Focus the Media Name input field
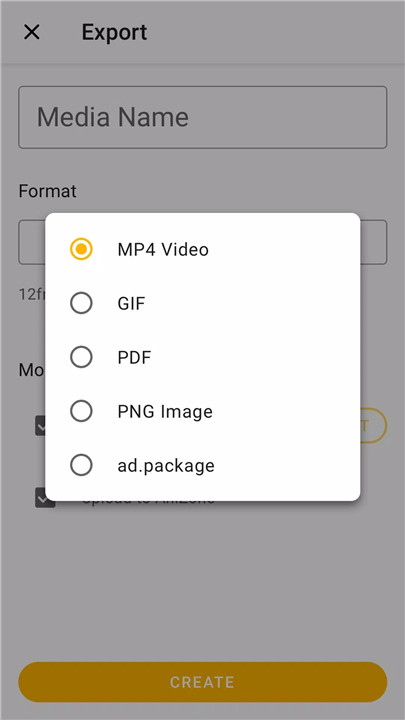Image resolution: width=405 pixels, height=720 pixels. pyautogui.click(x=202, y=117)
